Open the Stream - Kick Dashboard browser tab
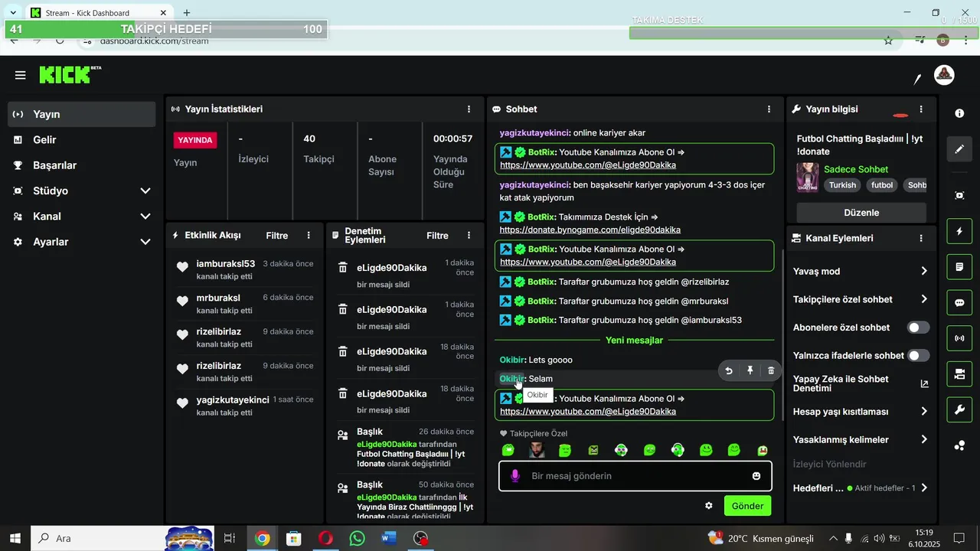Screen dimensions: 980x551 coord(98,13)
